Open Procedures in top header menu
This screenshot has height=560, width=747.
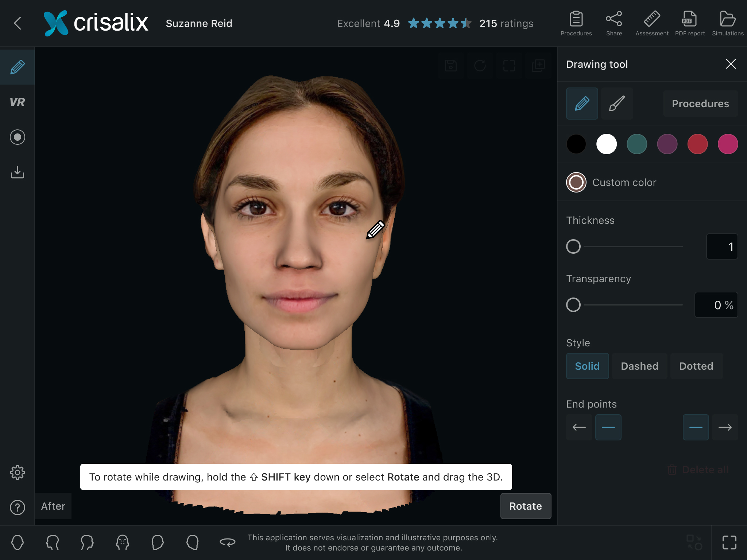pos(576,23)
